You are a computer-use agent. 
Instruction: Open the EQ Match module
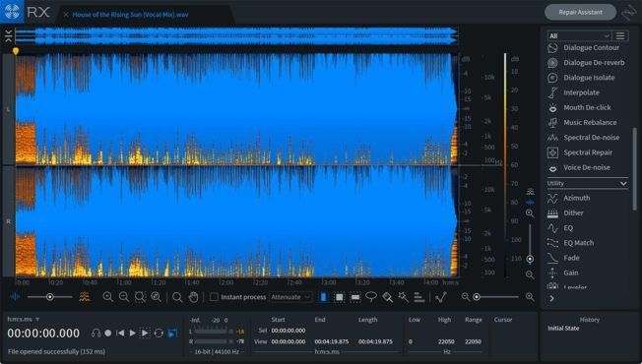579,243
